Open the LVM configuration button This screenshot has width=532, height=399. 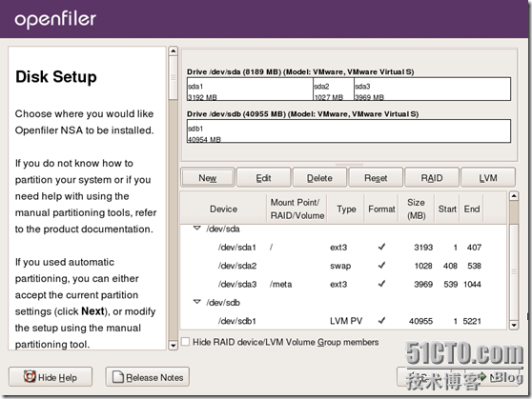pyautogui.click(x=488, y=178)
